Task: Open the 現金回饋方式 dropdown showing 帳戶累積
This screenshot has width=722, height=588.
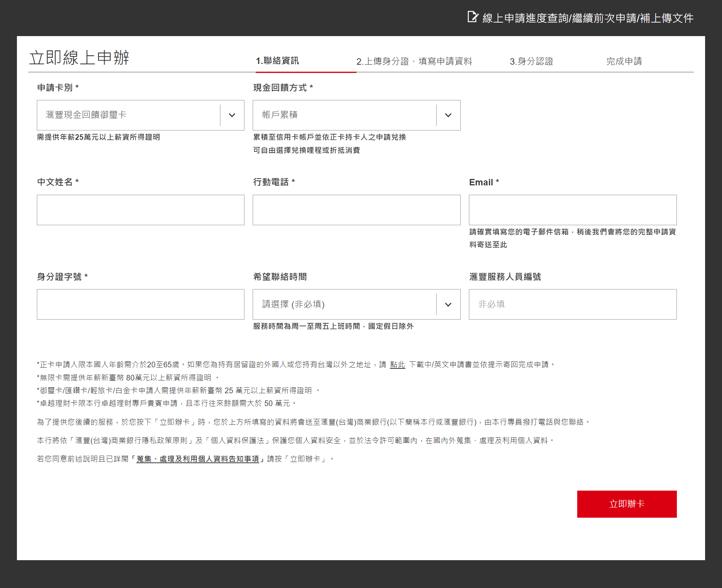Action: (356, 115)
